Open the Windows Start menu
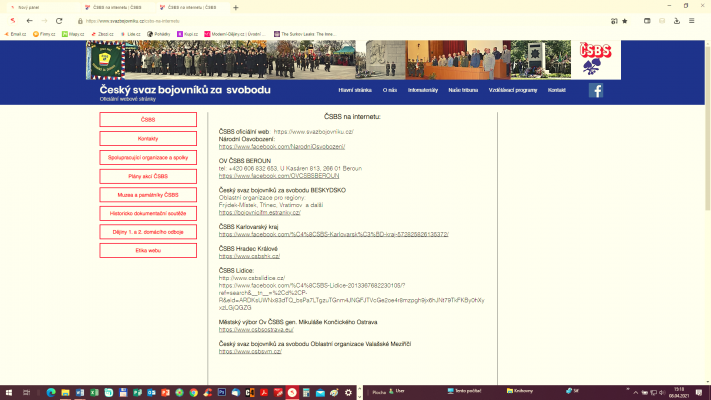The width and height of the screenshot is (711, 400). [x=8, y=393]
